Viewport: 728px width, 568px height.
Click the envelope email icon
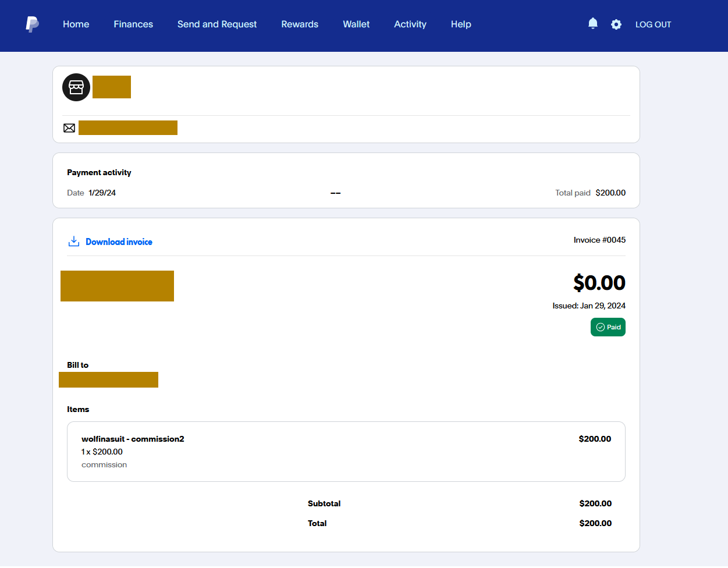click(x=69, y=128)
